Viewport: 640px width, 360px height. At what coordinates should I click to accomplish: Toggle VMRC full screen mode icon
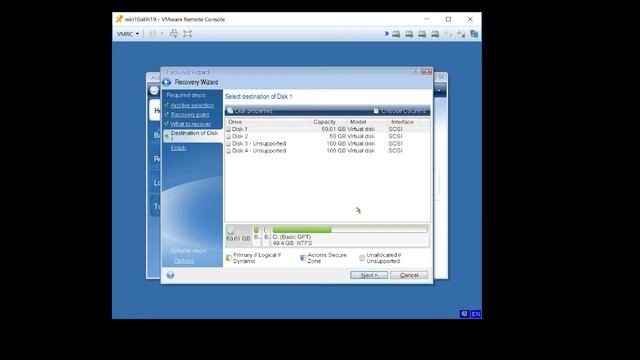tap(187, 34)
